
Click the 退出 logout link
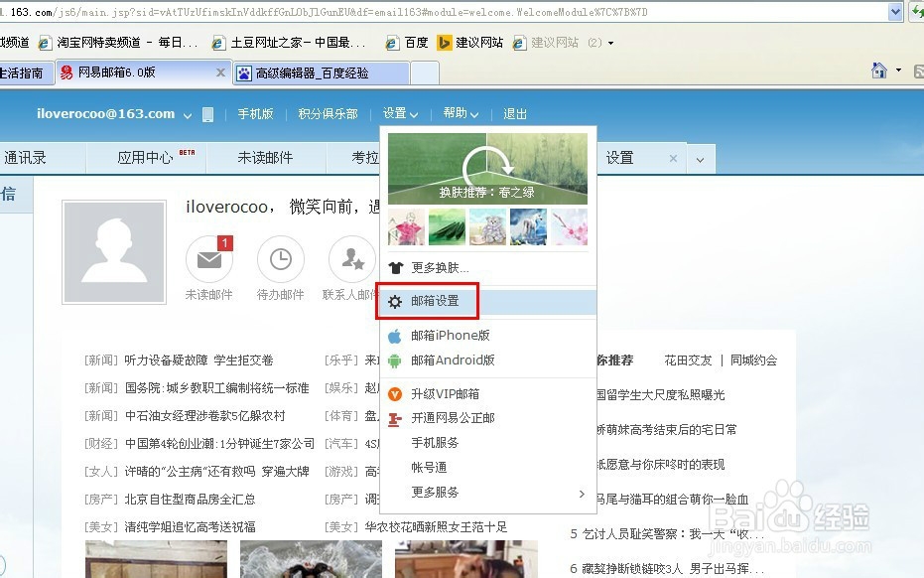pyautogui.click(x=515, y=114)
